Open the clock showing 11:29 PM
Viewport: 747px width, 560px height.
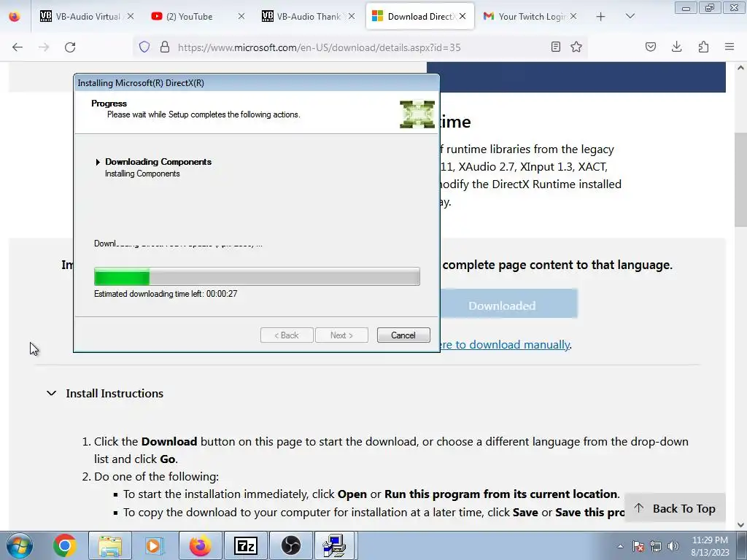coord(710,546)
